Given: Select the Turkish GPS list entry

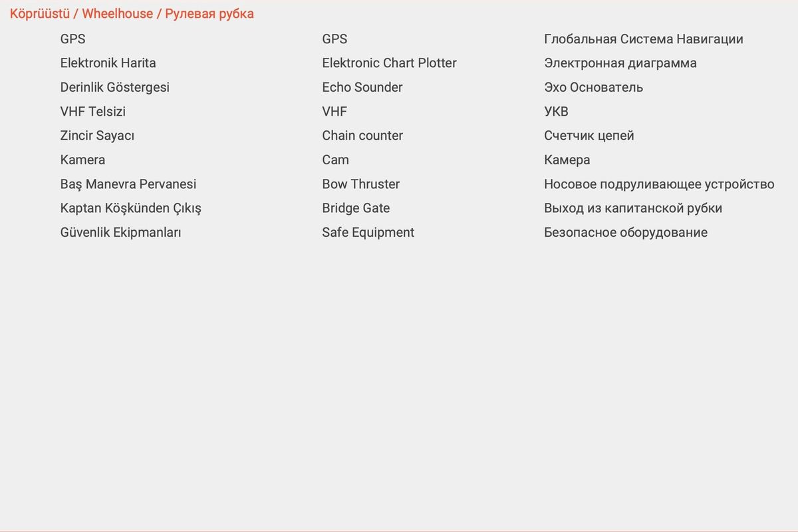Looking at the screenshot, I should click(72, 39).
